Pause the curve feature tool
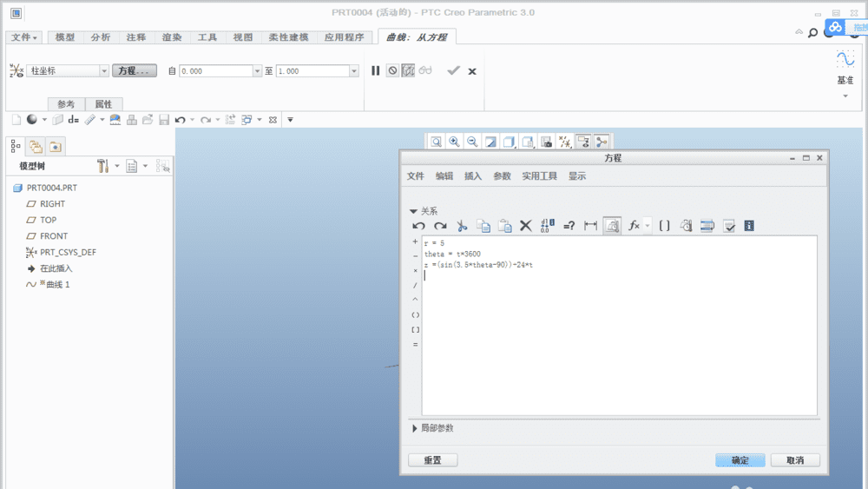Screen dimensions: 868x489 [375, 71]
